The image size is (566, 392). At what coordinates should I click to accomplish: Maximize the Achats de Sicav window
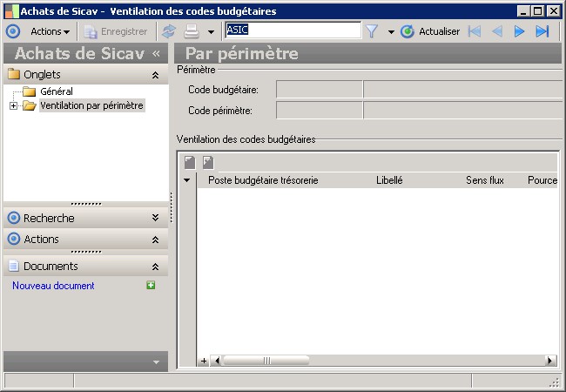coord(537,11)
